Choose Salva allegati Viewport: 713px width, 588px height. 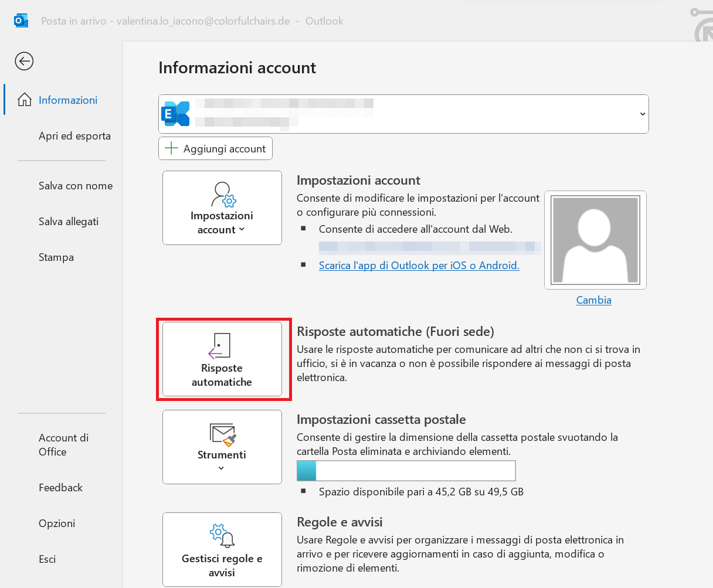coord(69,222)
